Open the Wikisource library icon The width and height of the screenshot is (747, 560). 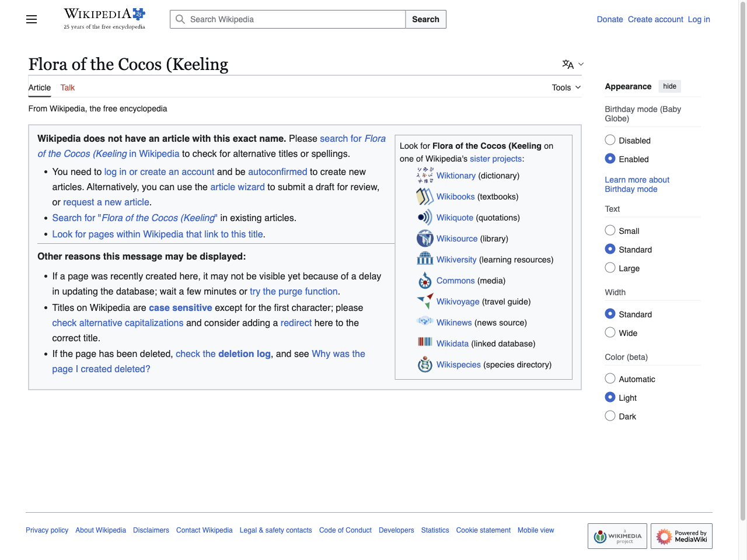424,238
